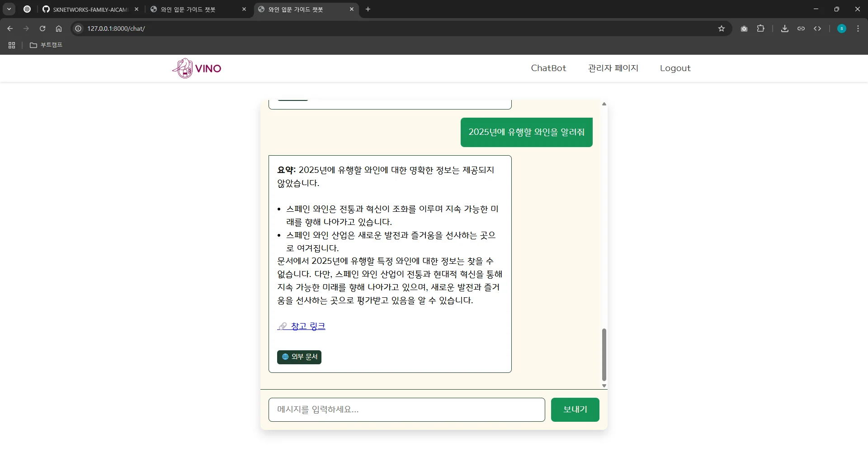Open the browser home page
868x467 pixels.
59,29
